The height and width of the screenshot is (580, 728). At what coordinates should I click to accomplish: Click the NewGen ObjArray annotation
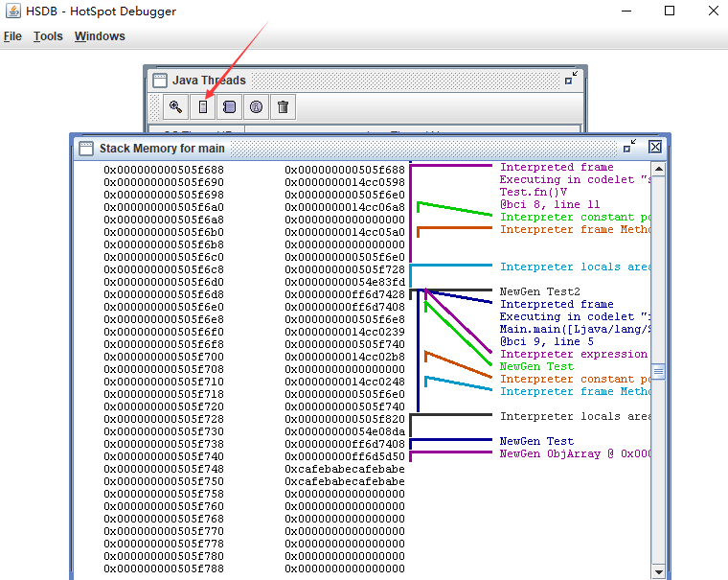[575, 453]
